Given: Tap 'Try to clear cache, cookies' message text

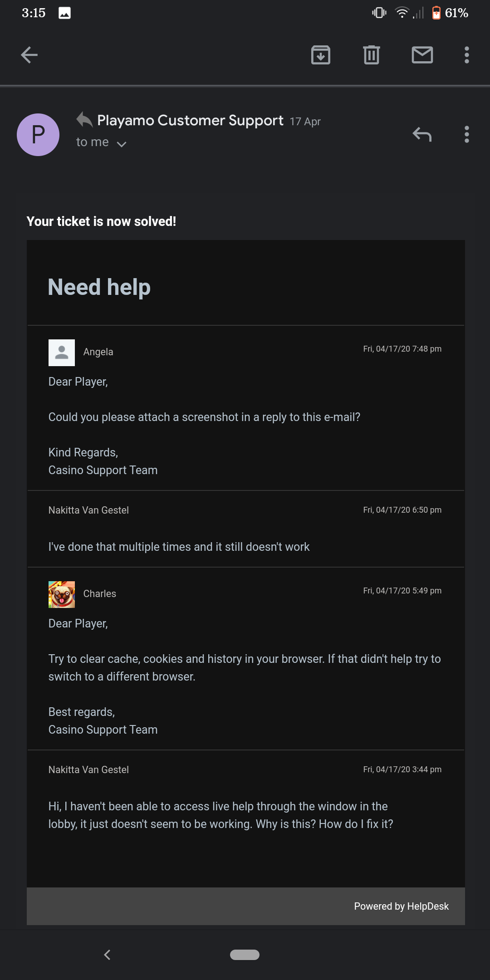Looking at the screenshot, I should pyautogui.click(x=245, y=667).
